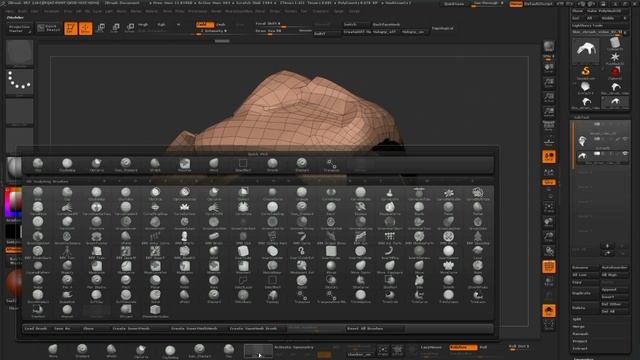Click Create NanoMesh Brush button

(x=253, y=329)
